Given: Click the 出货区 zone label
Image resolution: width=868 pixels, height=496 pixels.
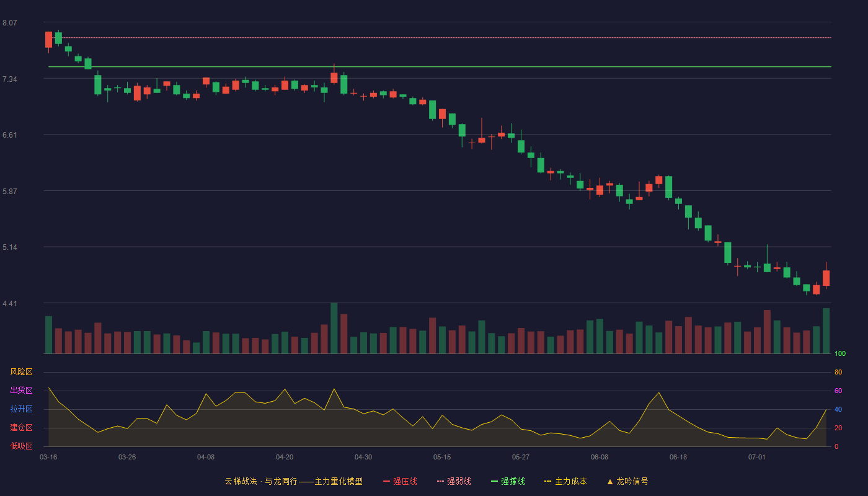Looking at the screenshot, I should pyautogui.click(x=21, y=391).
